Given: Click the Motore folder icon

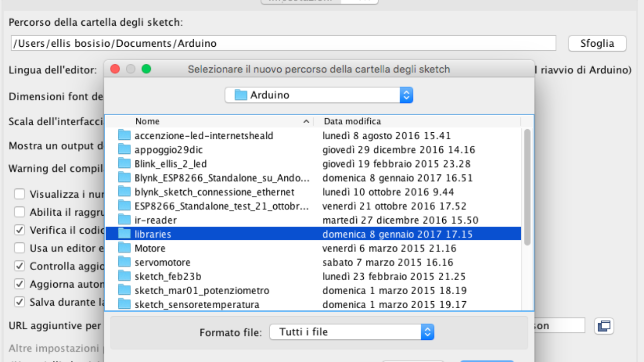Looking at the screenshot, I should pos(124,248).
